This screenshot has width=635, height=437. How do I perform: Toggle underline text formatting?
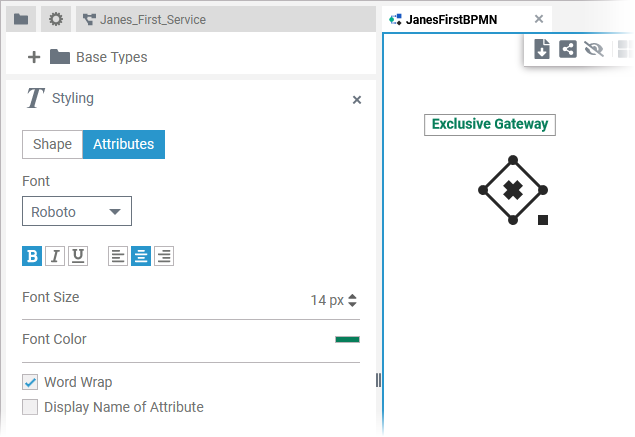[77, 256]
